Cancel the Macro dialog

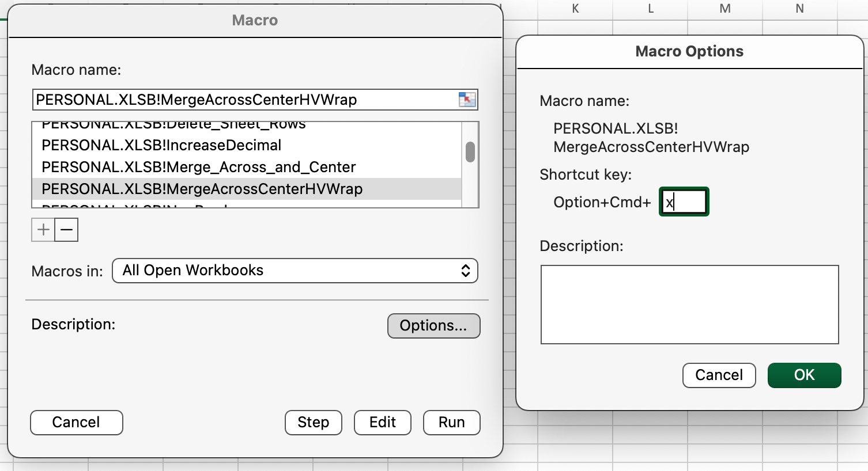pos(76,423)
